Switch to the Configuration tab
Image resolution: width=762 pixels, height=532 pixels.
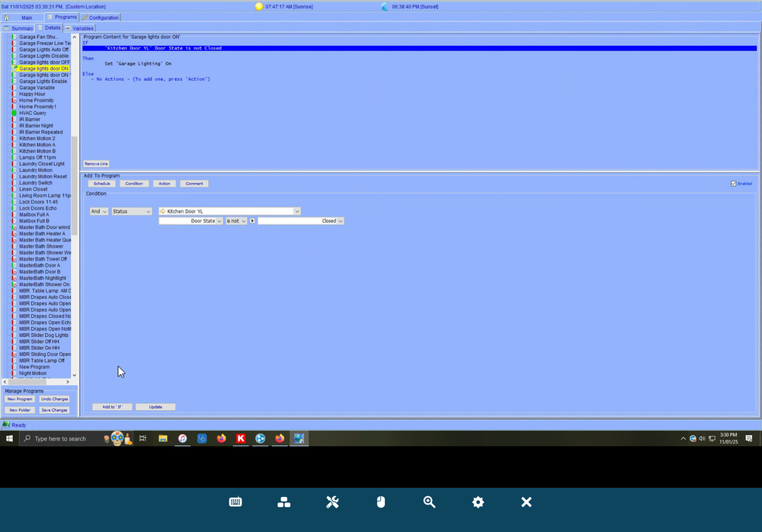[101, 17]
